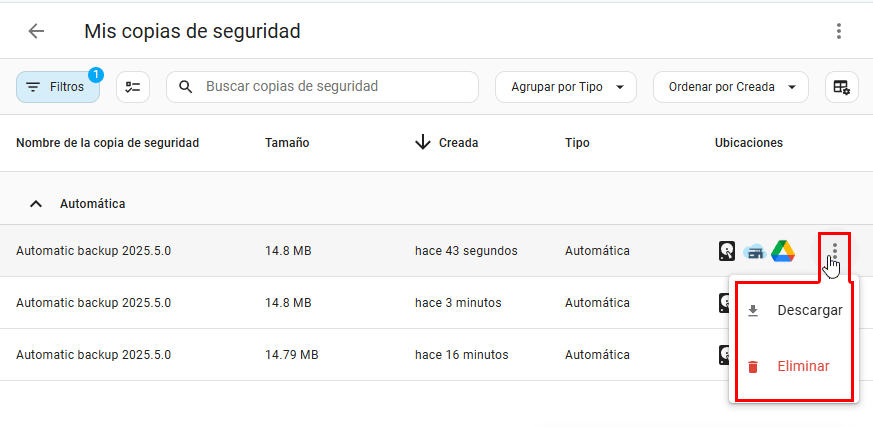The width and height of the screenshot is (873, 427).
Task: Click the download icon in menu
Action: [x=753, y=310]
